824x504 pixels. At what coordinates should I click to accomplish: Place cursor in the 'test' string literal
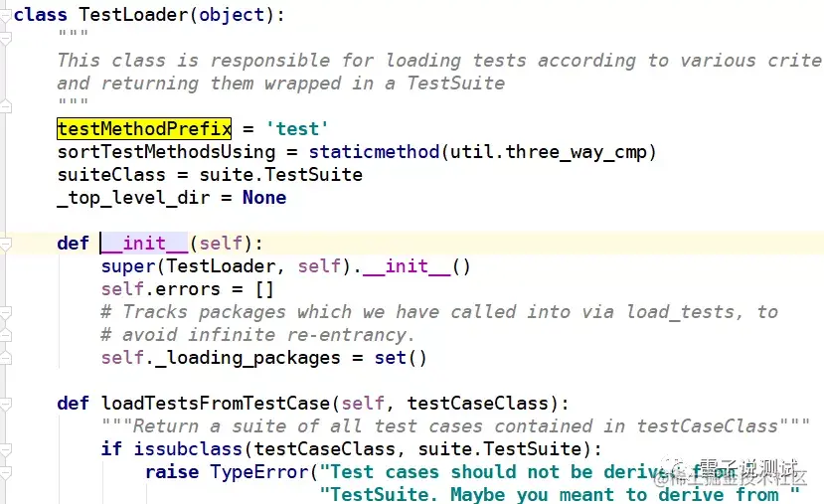297,129
